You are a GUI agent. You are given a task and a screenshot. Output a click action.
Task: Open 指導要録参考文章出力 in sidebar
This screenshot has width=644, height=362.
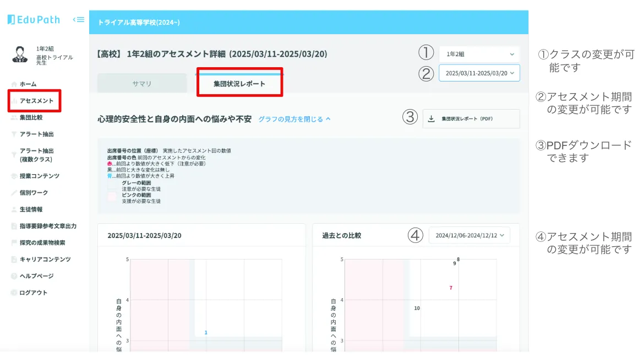click(x=48, y=226)
